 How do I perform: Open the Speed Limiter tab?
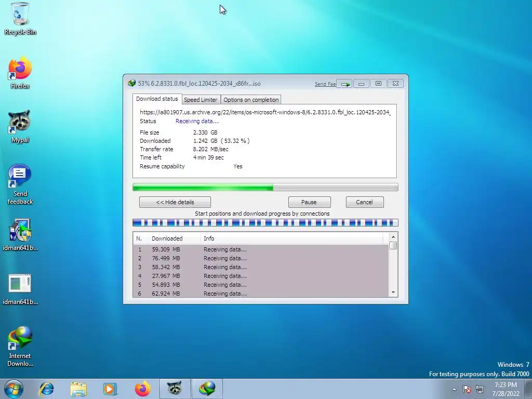[x=201, y=100]
